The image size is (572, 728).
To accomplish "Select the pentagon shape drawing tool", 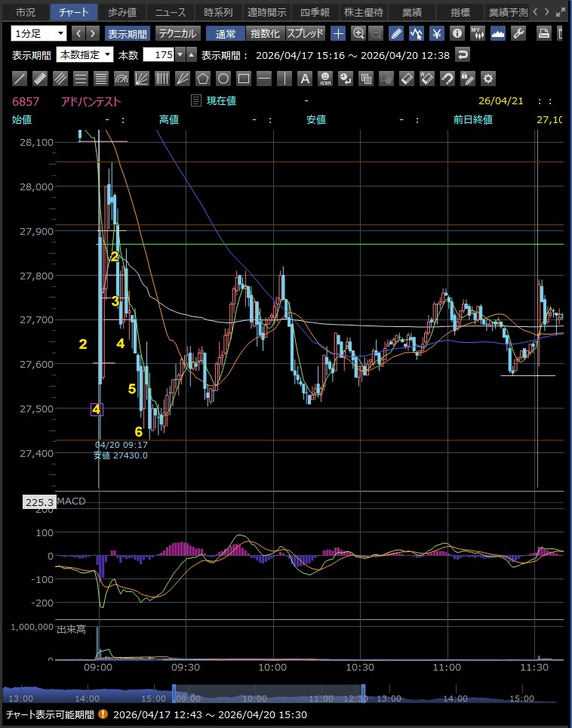I will (203, 79).
